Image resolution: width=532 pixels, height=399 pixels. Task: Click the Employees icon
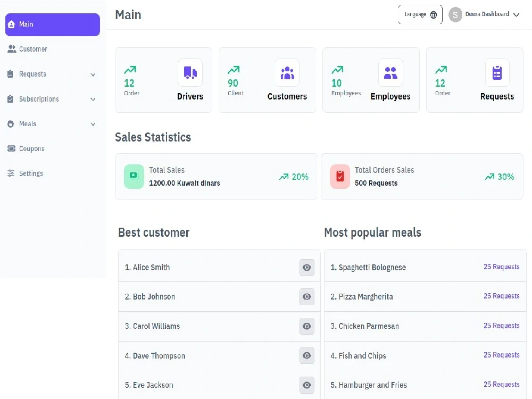click(390, 72)
